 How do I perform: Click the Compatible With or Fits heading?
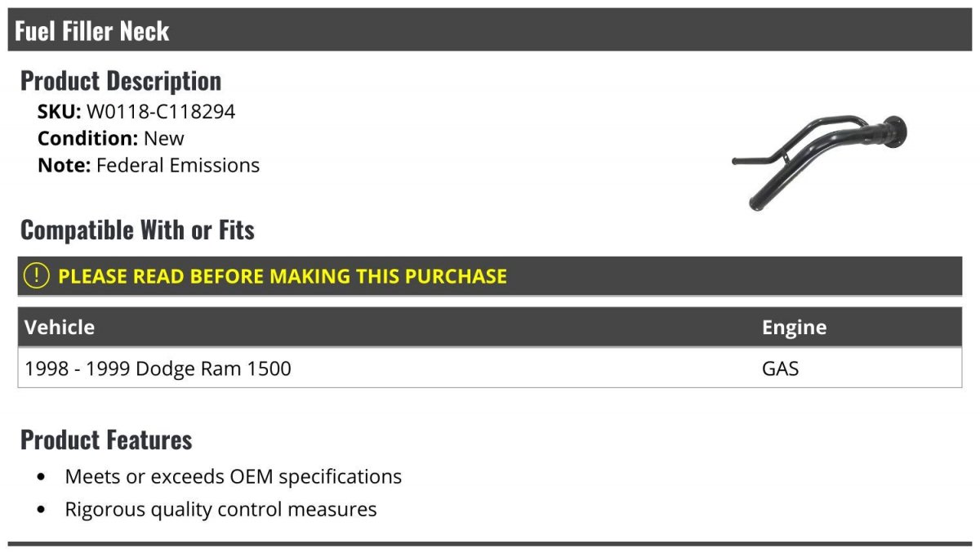(137, 230)
